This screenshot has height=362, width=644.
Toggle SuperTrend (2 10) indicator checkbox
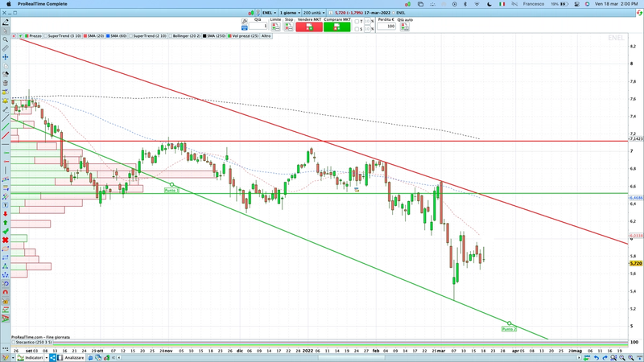[131, 36]
